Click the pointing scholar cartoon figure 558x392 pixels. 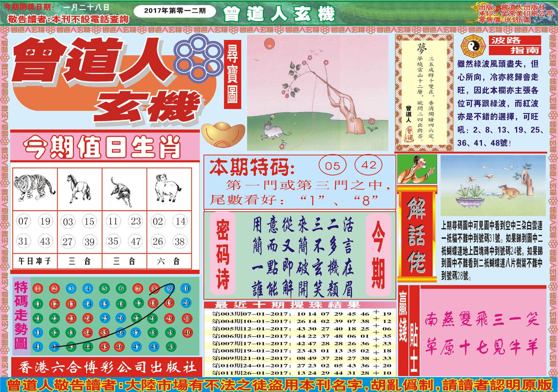click(417, 169)
